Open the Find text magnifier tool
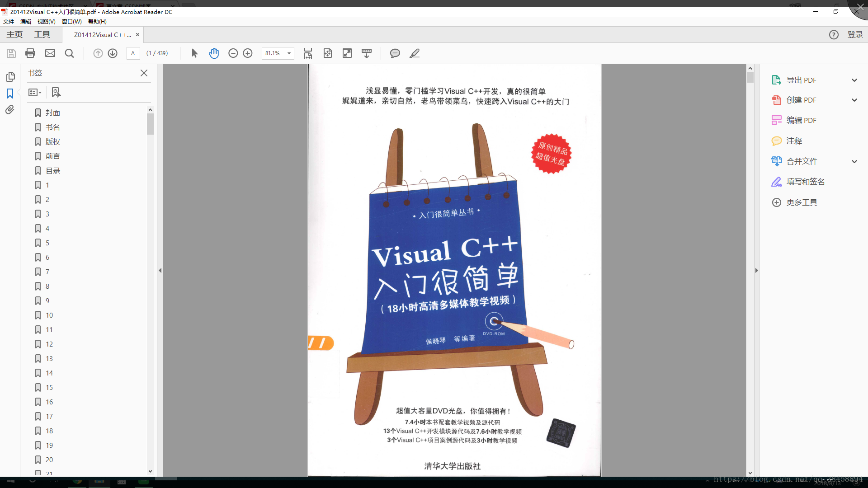 point(69,53)
